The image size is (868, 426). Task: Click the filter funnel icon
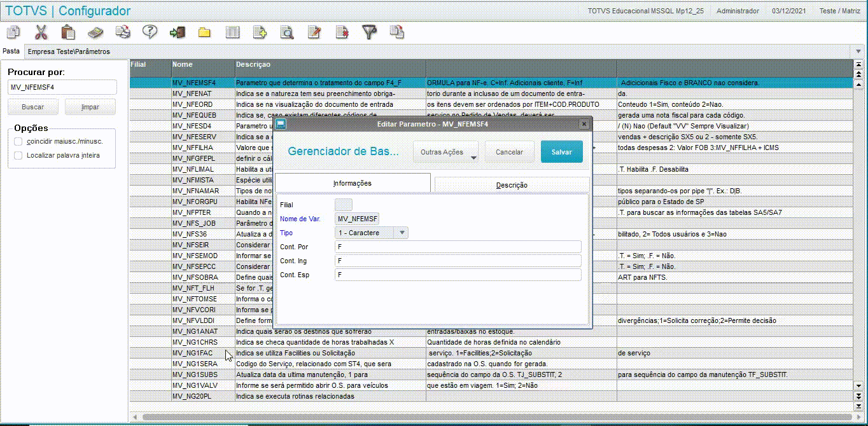click(x=369, y=32)
